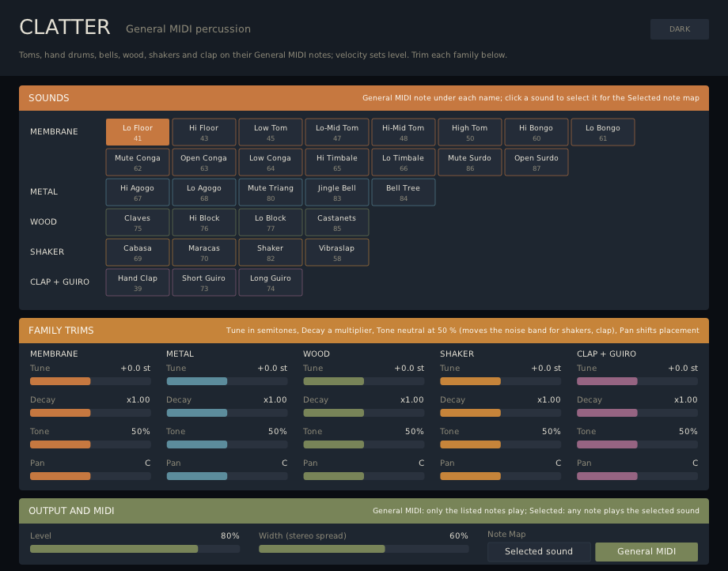
Task: Select the Lo Floor sound pad
Action: point(138,132)
